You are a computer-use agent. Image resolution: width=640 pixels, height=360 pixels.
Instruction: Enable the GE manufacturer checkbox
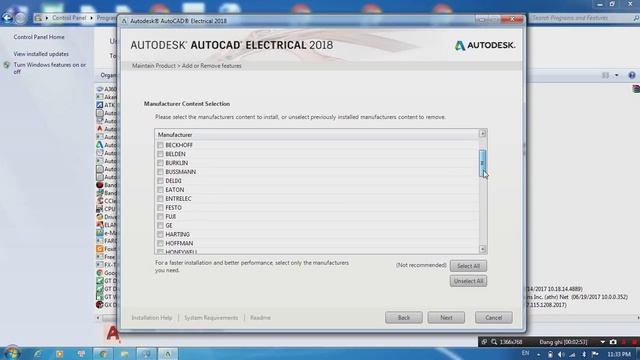point(160,225)
